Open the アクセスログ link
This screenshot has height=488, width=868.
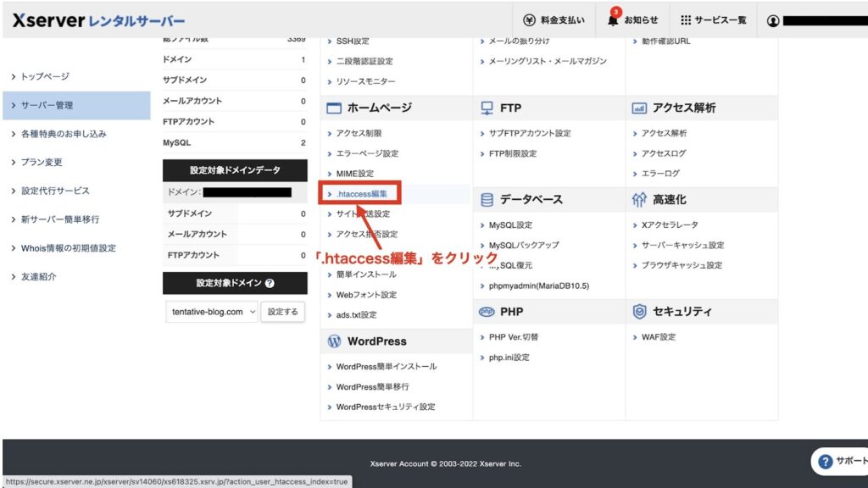tap(663, 153)
